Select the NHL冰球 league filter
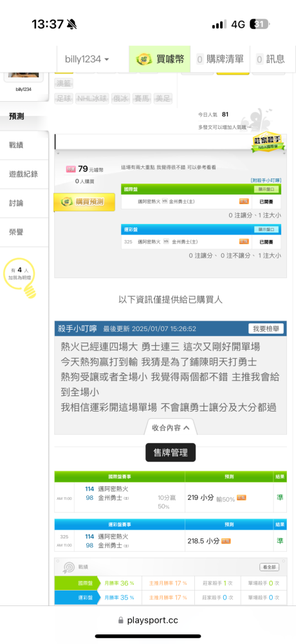The image size is (296, 644). click(x=92, y=99)
